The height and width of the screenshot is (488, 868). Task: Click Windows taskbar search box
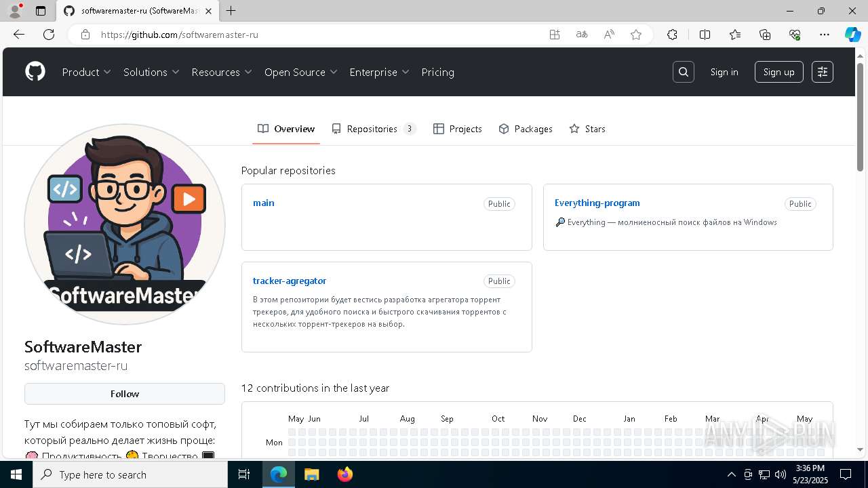point(130,474)
